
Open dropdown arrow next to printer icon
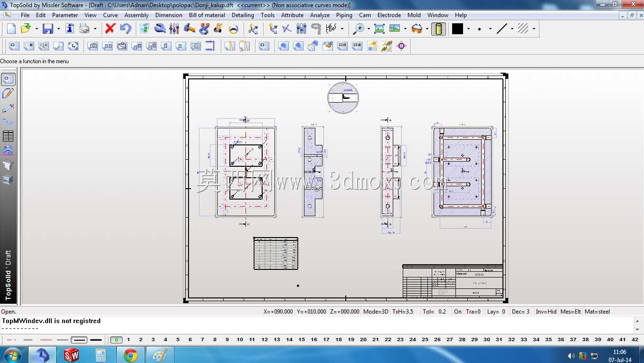click(x=95, y=29)
